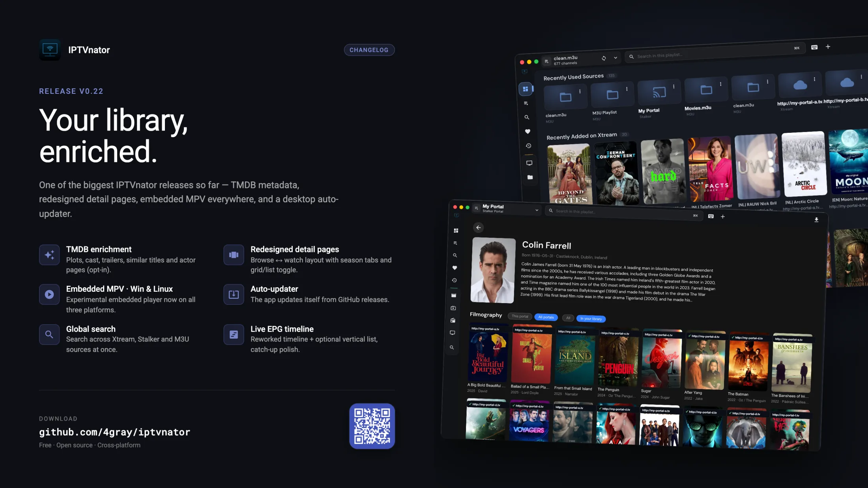Open the series play-screen icon in the My Portal sidebar
The height and width of the screenshot is (488, 868).
click(x=453, y=308)
